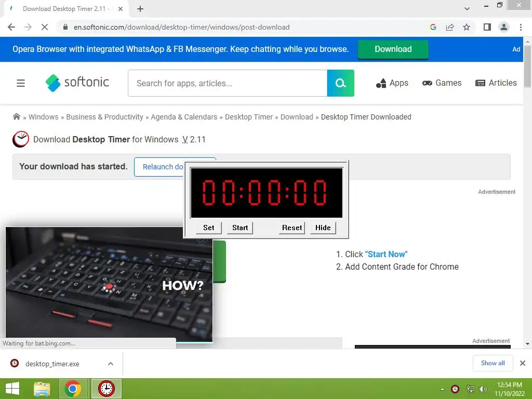Open the Articles menu item
Viewport: 532px width, 399px height.
[496, 83]
